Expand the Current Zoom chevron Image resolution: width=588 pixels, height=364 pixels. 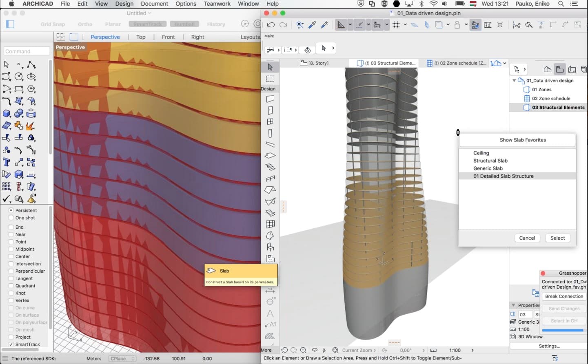[375, 350]
